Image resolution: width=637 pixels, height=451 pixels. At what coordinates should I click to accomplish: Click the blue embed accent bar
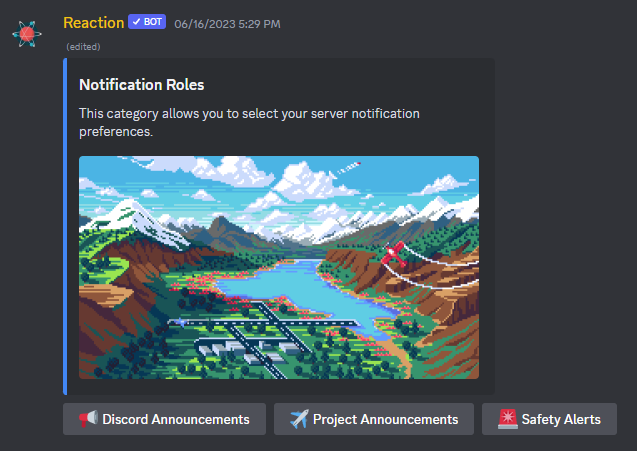[x=65, y=226]
